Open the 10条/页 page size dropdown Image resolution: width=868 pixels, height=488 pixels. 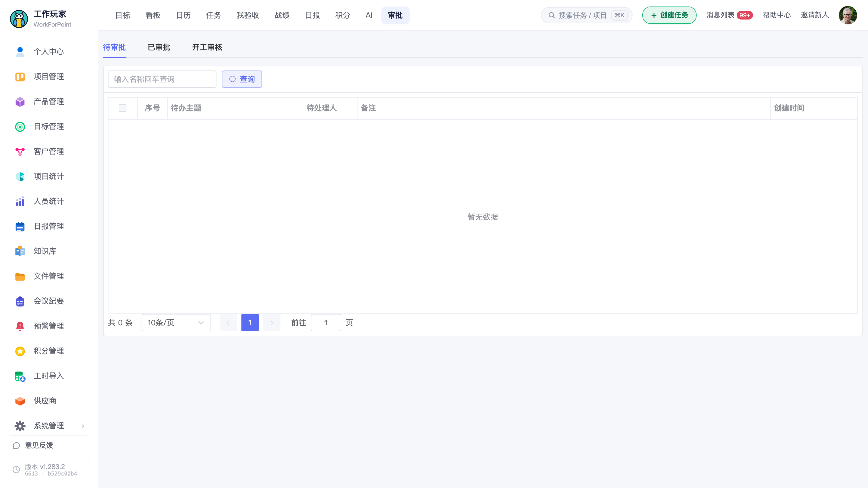[x=176, y=323]
